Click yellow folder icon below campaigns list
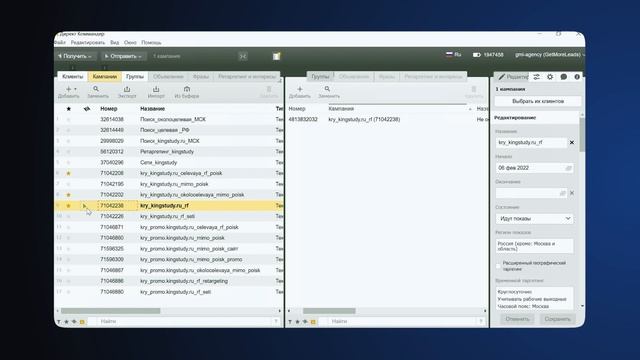 click(82, 322)
